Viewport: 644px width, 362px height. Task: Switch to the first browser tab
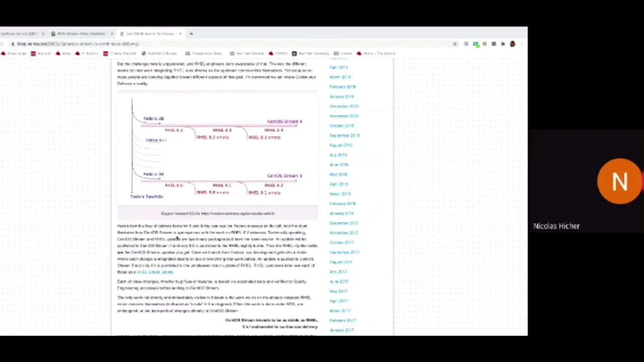tap(20, 34)
